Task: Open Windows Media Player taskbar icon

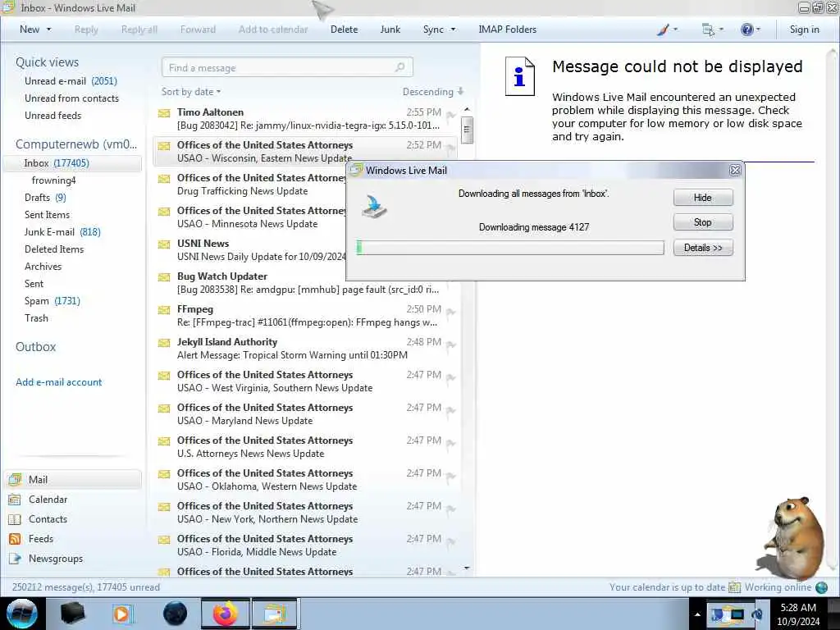Action: tap(123, 614)
